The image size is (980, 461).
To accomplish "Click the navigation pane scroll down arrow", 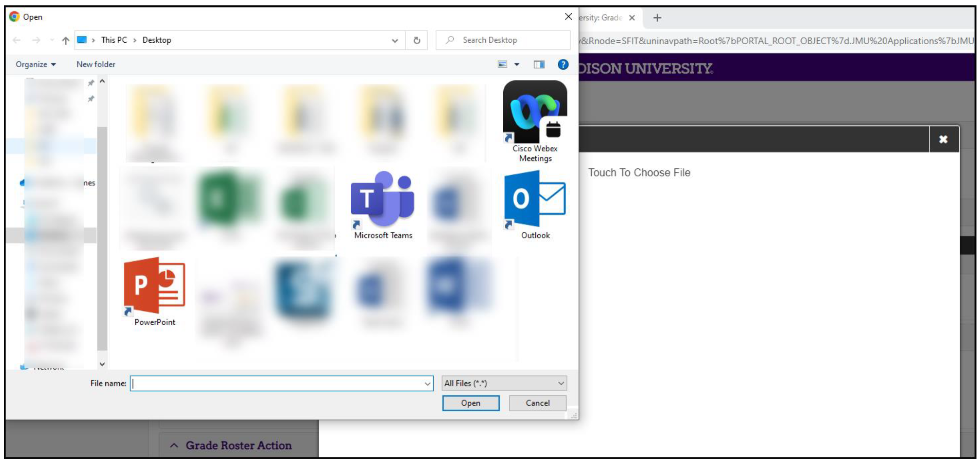I will coord(102,364).
